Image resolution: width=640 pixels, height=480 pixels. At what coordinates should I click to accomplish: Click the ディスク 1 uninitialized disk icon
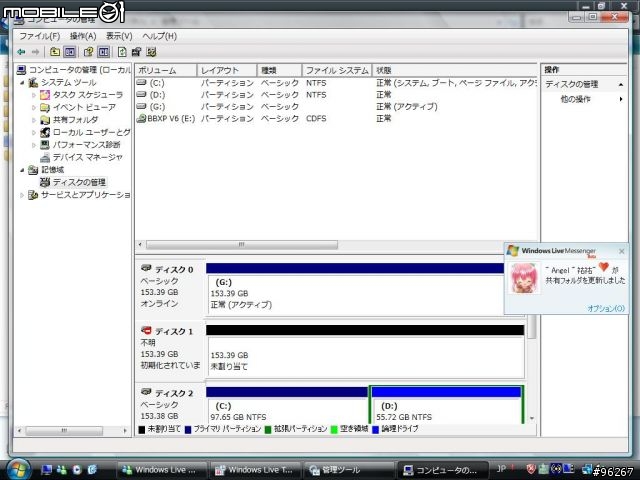click(x=146, y=330)
